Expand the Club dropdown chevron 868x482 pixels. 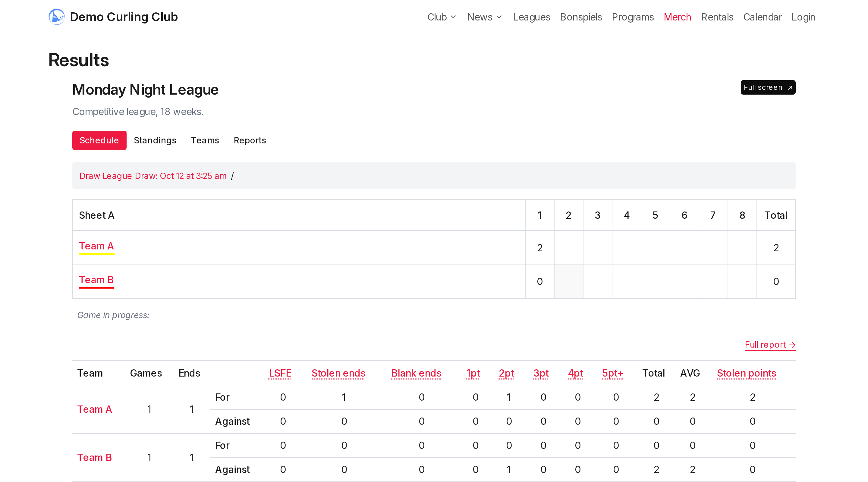coord(453,17)
